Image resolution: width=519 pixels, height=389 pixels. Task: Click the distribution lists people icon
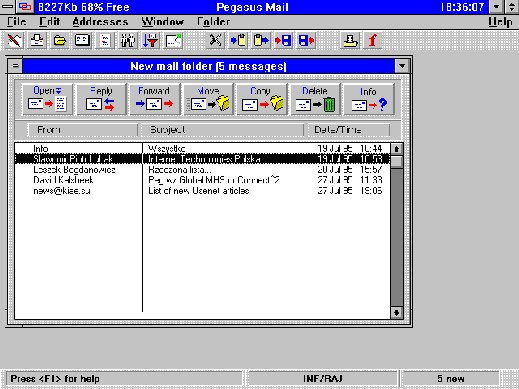click(x=128, y=41)
